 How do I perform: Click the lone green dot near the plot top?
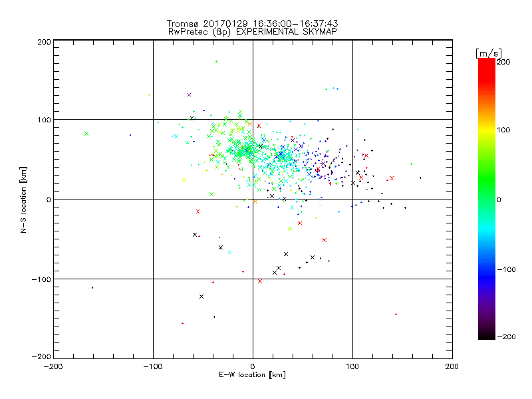click(x=217, y=61)
